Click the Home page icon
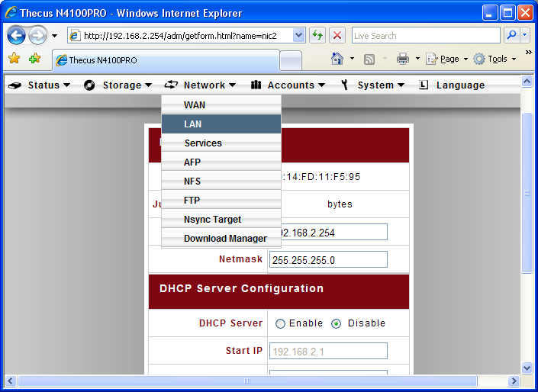The image size is (538, 392). tap(337, 59)
